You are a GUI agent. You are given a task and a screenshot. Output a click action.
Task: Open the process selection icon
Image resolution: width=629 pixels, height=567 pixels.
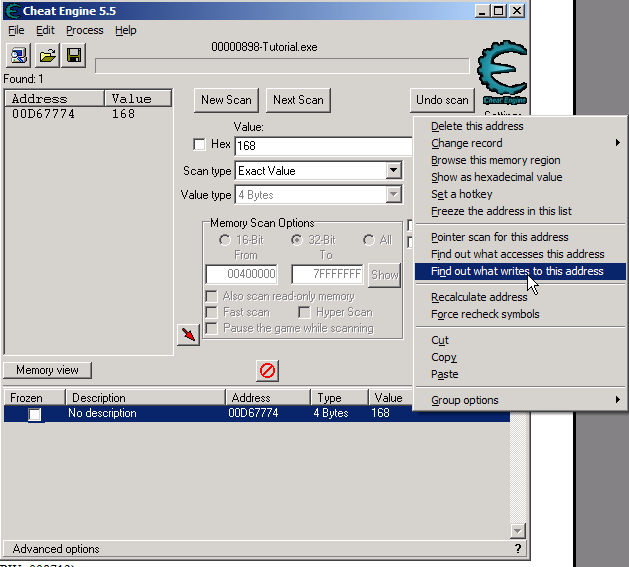(18, 55)
